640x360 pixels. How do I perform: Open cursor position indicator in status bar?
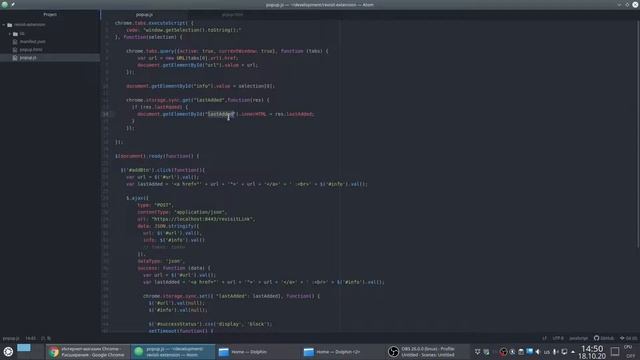click(x=31, y=338)
